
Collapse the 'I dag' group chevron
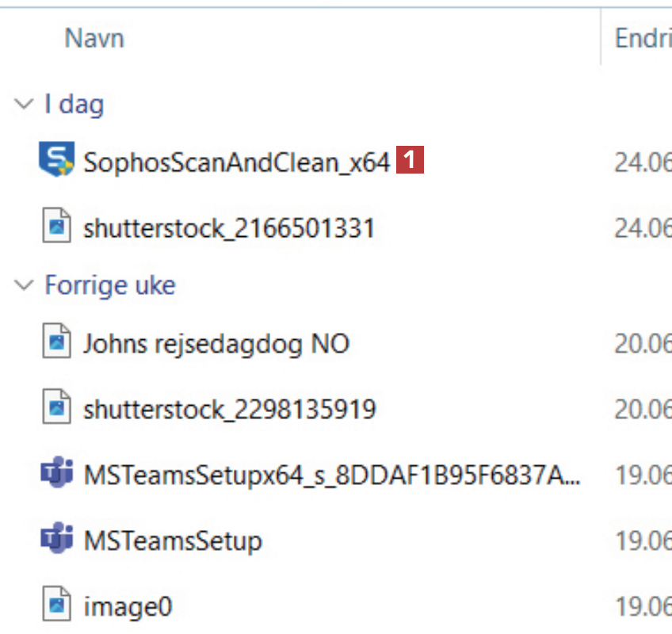click(x=25, y=104)
